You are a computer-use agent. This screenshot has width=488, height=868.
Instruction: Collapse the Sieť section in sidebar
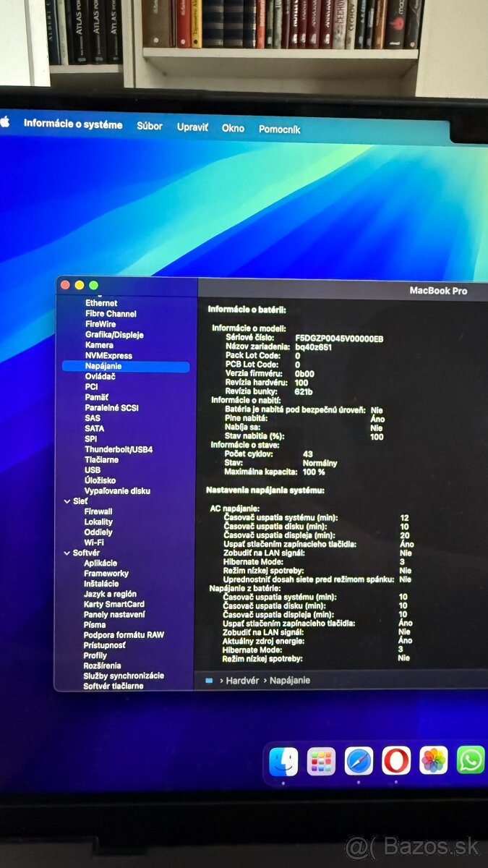coord(67,501)
